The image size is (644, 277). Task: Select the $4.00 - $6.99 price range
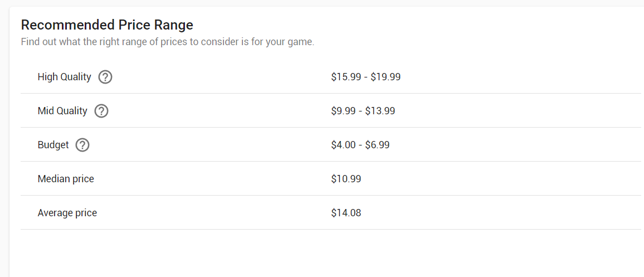(360, 145)
